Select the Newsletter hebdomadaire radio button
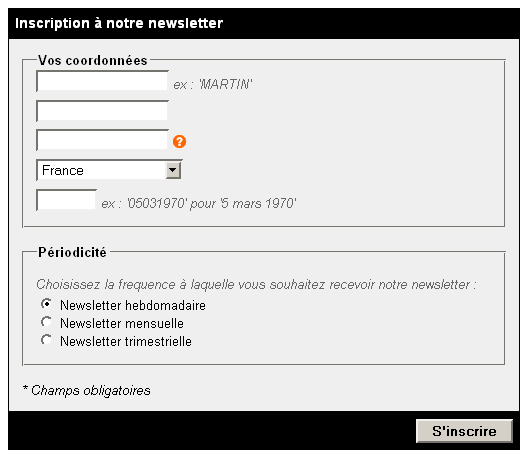The image size is (532, 461). (46, 304)
